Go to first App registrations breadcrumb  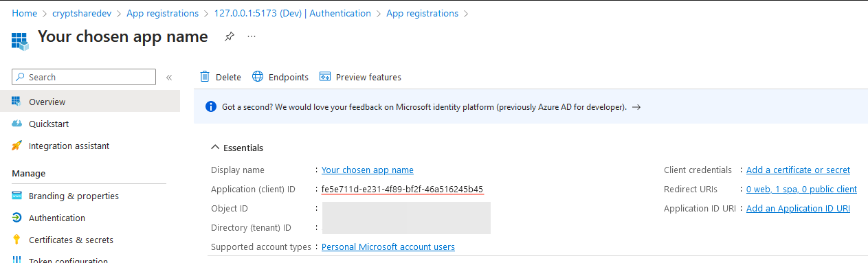tap(162, 13)
